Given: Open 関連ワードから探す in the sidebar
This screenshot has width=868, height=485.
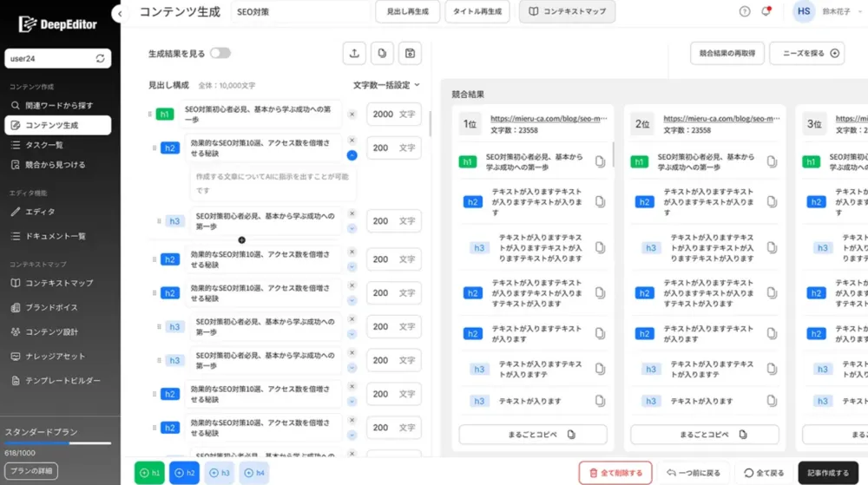Looking at the screenshot, I should [57, 105].
